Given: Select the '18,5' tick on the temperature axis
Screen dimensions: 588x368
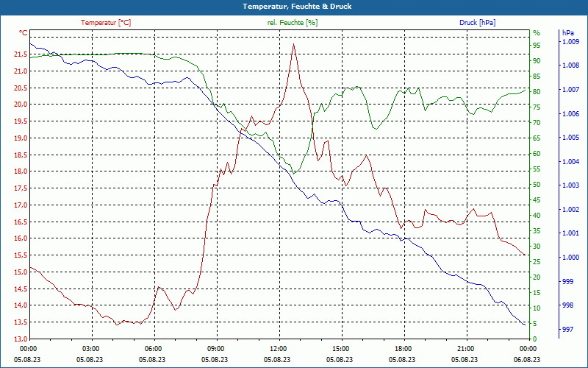Looking at the screenshot, I should 21,155.
